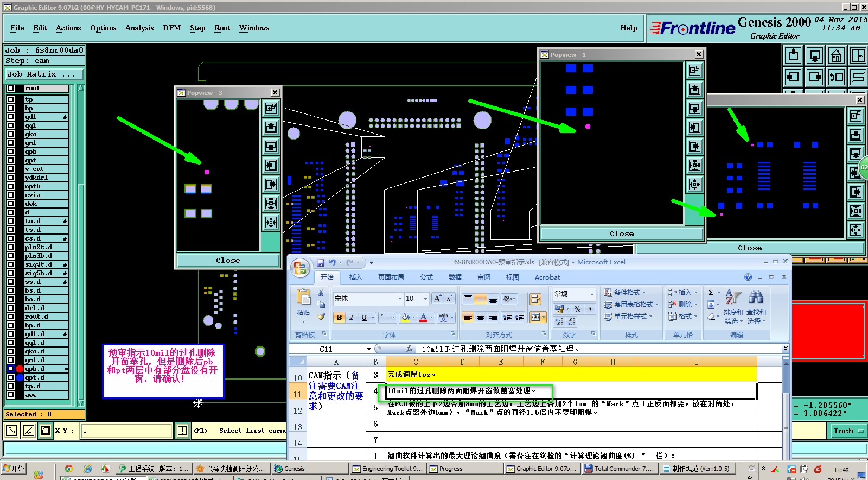
Task: Click the Merge and Center icon
Action: tap(535, 317)
